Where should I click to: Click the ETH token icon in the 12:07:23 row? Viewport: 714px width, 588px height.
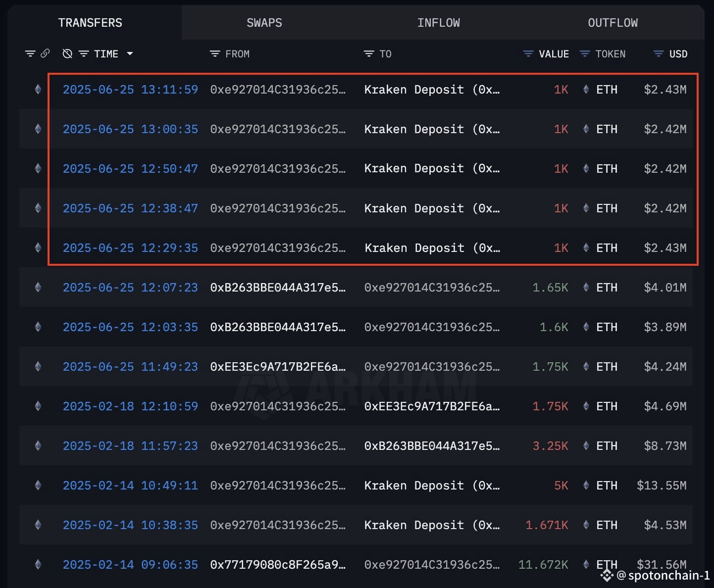(586, 288)
